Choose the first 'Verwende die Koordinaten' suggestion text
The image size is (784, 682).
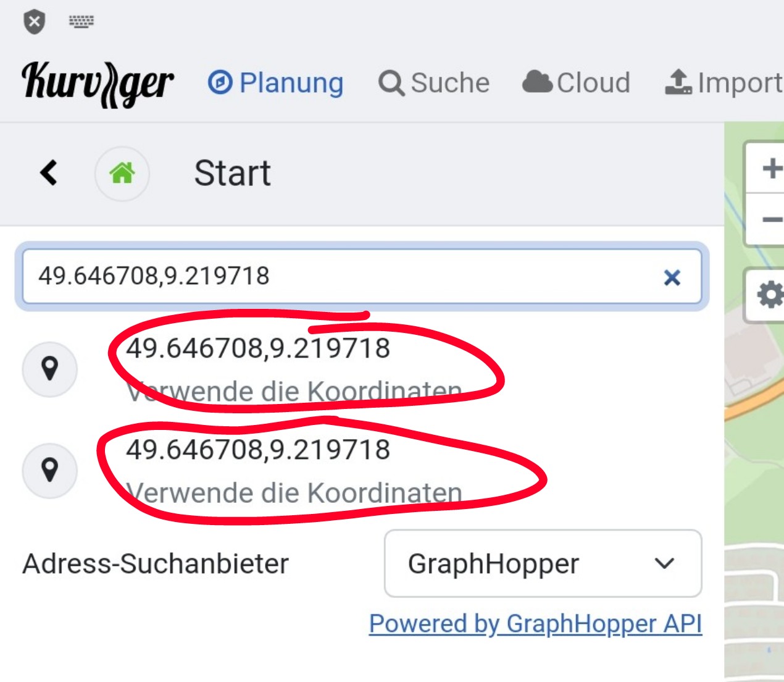294,391
